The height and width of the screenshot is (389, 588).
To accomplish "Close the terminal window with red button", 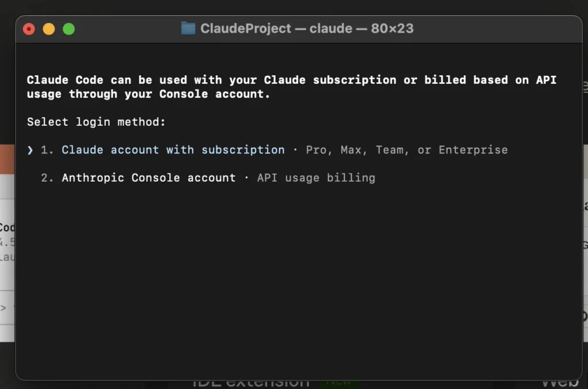I will 29,29.
